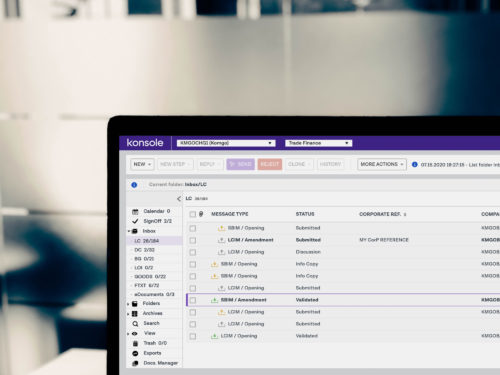500x375 pixels.
Task: Click the SignOff checkmark icon
Action: (x=135, y=221)
